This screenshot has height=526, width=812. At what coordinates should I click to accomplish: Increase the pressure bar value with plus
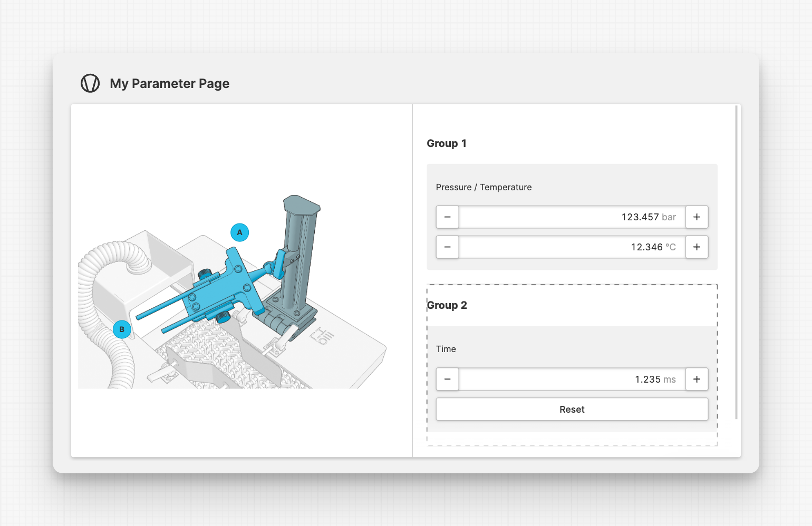pyautogui.click(x=697, y=217)
